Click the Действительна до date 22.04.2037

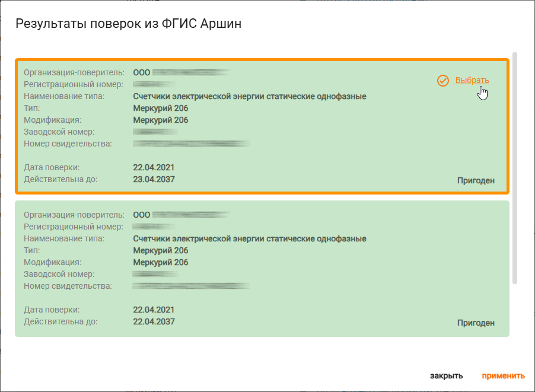coord(154,321)
